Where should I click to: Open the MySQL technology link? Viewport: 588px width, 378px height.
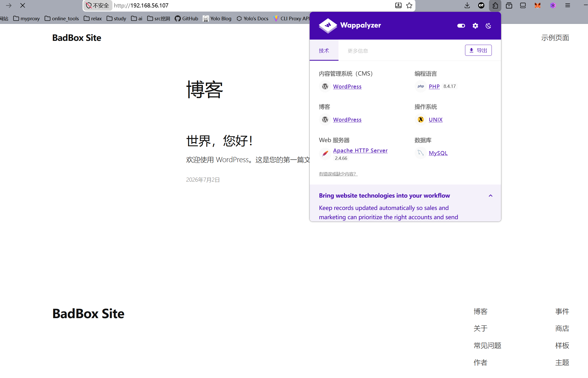point(438,153)
